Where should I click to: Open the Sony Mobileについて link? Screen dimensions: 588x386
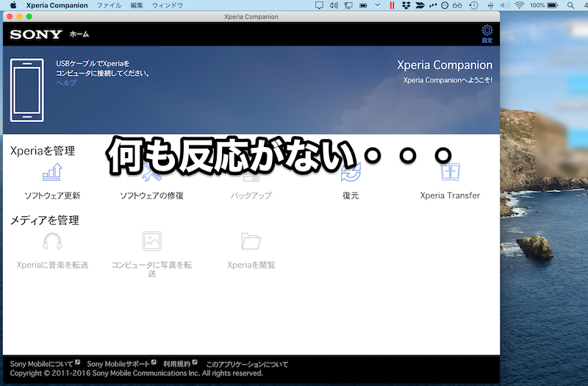tap(42, 364)
